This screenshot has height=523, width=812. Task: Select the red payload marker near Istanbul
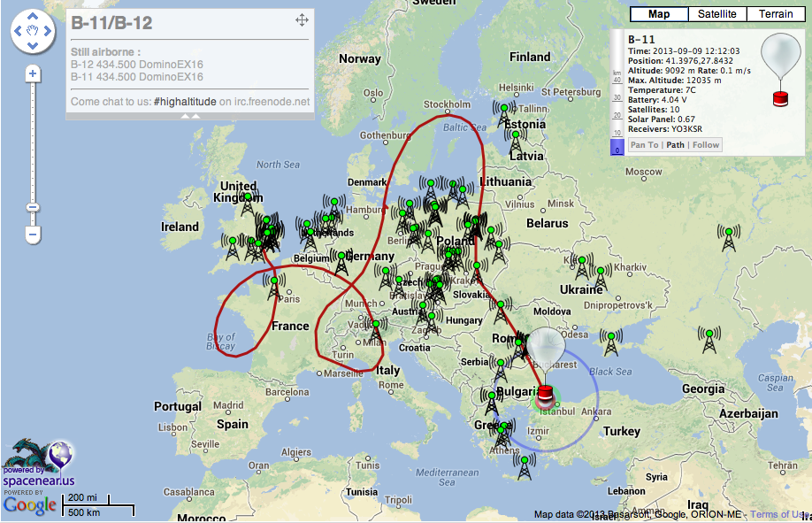click(x=545, y=396)
